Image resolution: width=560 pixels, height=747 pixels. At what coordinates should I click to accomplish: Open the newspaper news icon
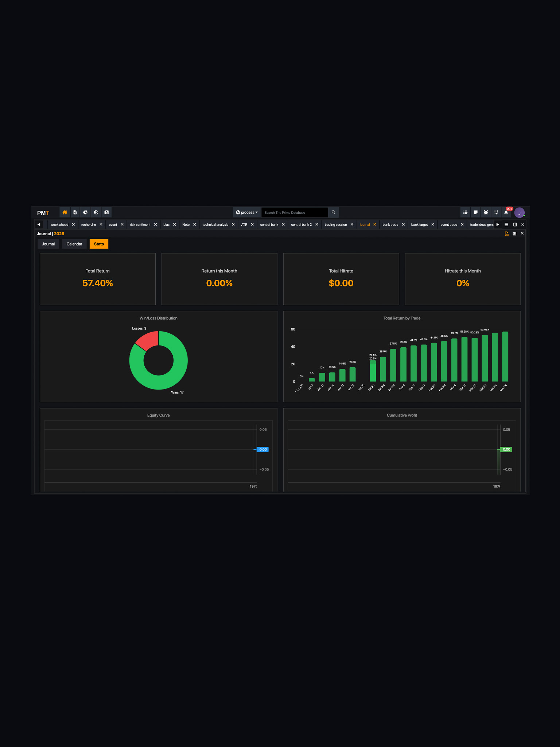[x=106, y=212]
